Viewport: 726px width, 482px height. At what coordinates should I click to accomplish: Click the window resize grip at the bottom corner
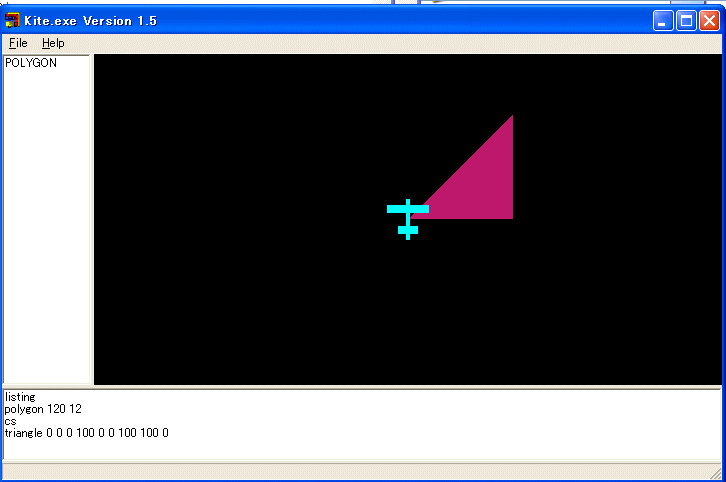[716, 473]
